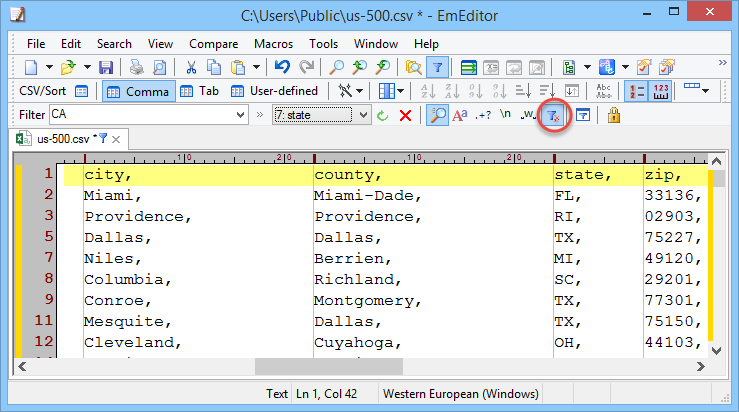
Task: Toggle Incremental Search magnifier in Filter bar
Action: pyautogui.click(x=437, y=115)
